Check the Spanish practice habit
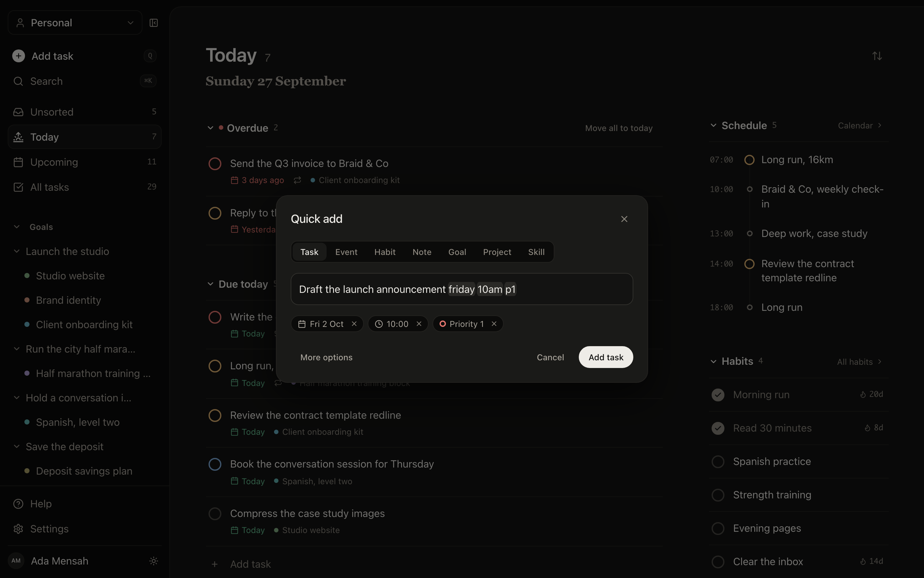The width and height of the screenshot is (924, 578). [x=718, y=461]
